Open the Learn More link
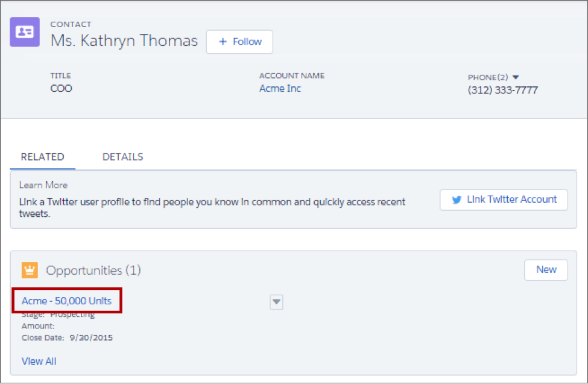The image size is (588, 384). tap(43, 185)
